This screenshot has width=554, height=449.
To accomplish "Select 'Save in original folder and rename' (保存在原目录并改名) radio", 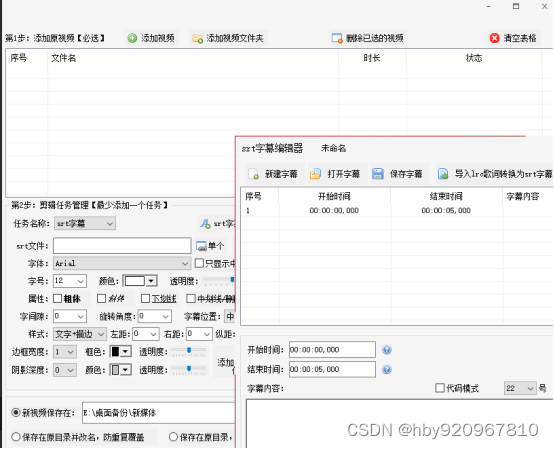I will tap(16, 437).
